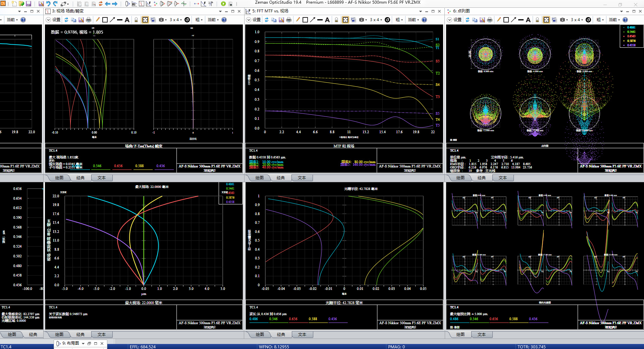
Task: Print the window 3 field curvature plot
Action: 89,20
